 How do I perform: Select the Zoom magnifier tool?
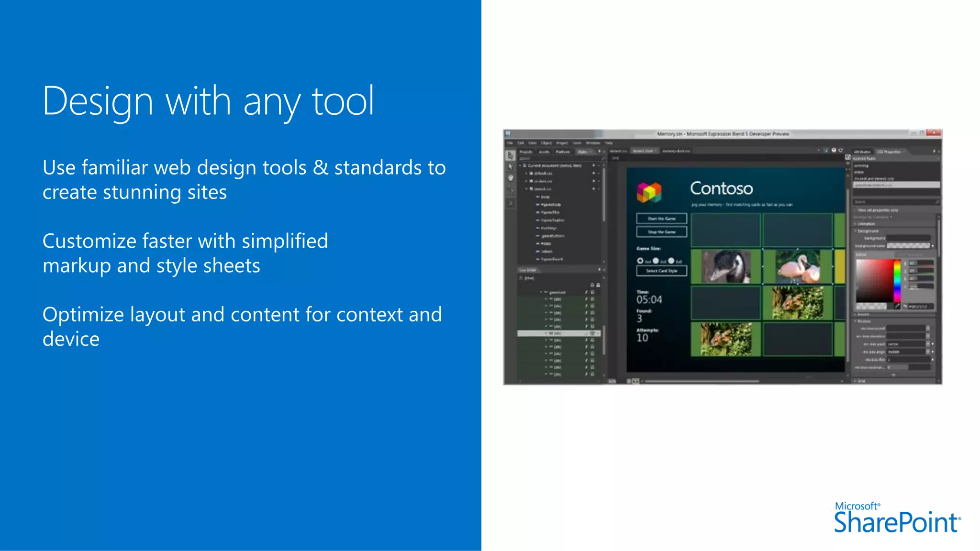click(x=510, y=190)
